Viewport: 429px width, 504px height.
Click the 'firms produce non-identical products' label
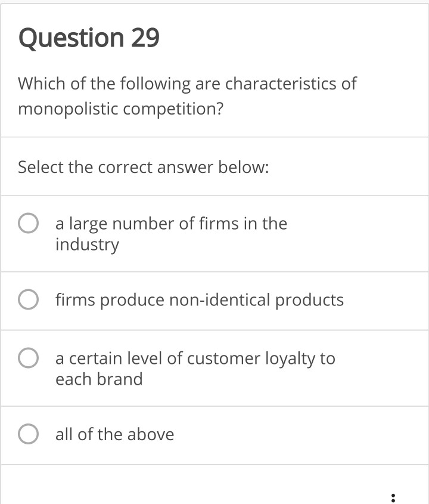(x=199, y=300)
